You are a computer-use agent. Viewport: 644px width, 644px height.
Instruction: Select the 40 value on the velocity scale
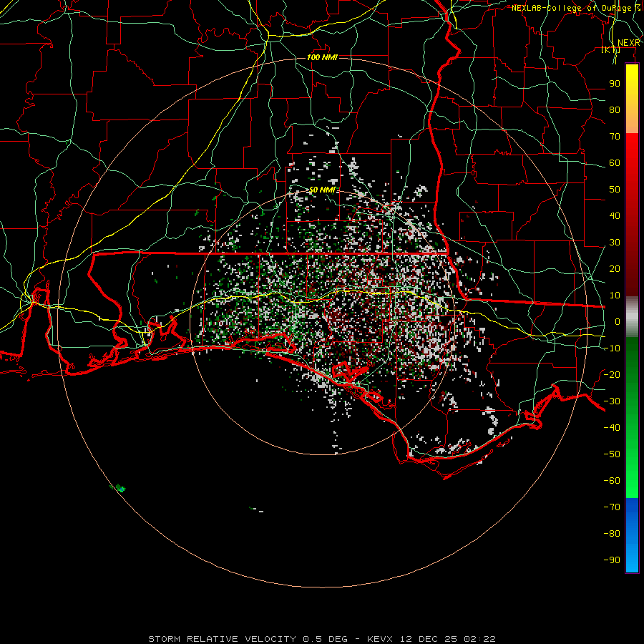615,215
